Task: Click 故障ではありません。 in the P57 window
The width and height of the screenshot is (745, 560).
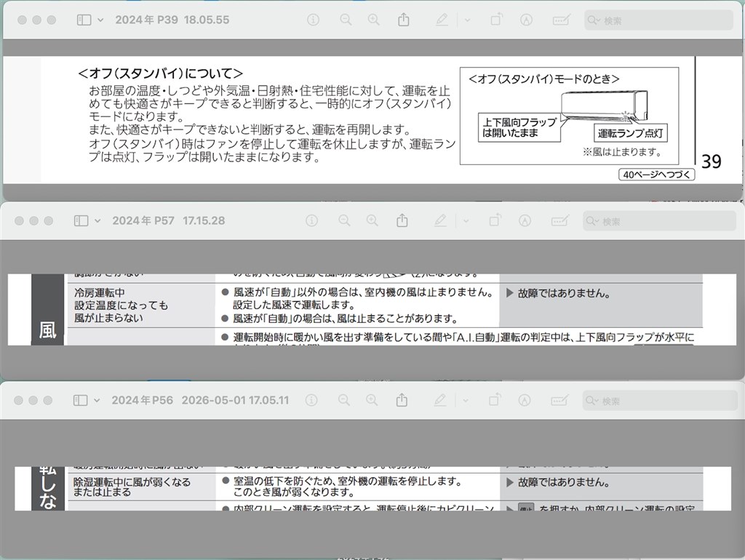Action: click(x=565, y=294)
